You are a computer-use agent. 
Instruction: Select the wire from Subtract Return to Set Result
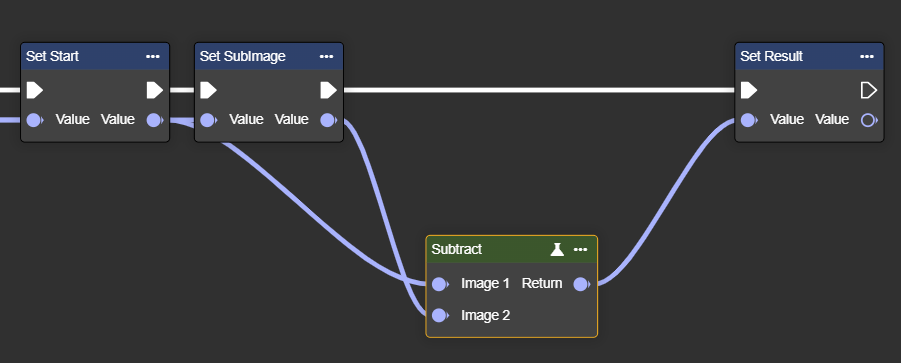point(667,202)
